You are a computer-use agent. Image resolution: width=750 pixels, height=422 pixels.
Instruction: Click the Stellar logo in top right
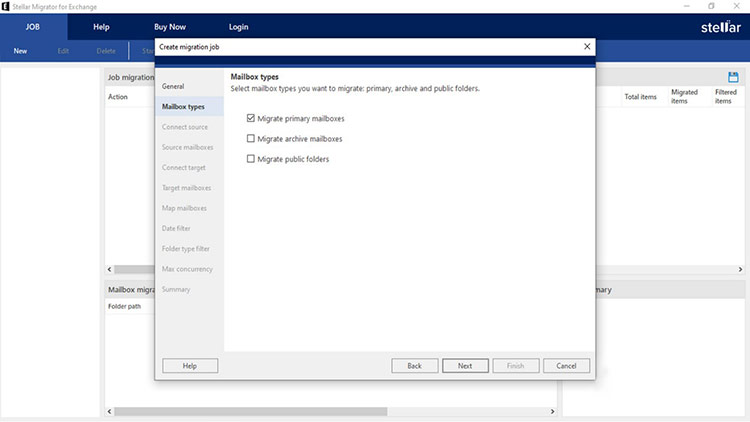pos(720,27)
